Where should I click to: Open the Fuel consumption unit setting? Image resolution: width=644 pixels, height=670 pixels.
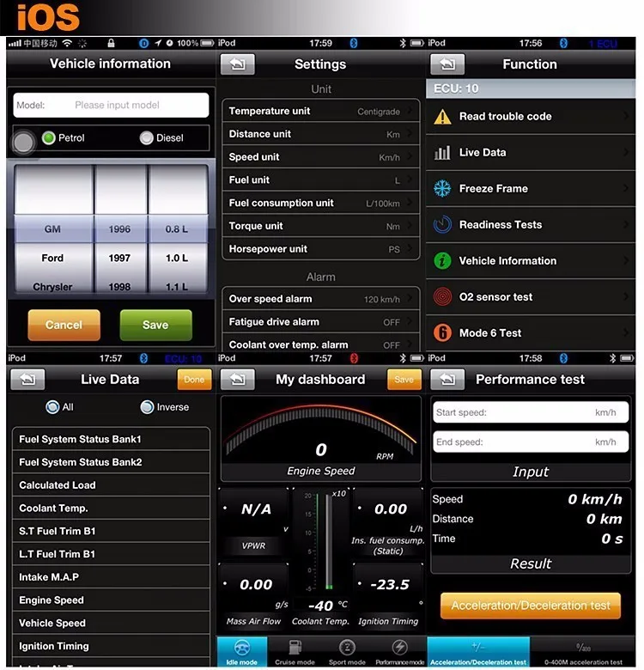(320, 203)
